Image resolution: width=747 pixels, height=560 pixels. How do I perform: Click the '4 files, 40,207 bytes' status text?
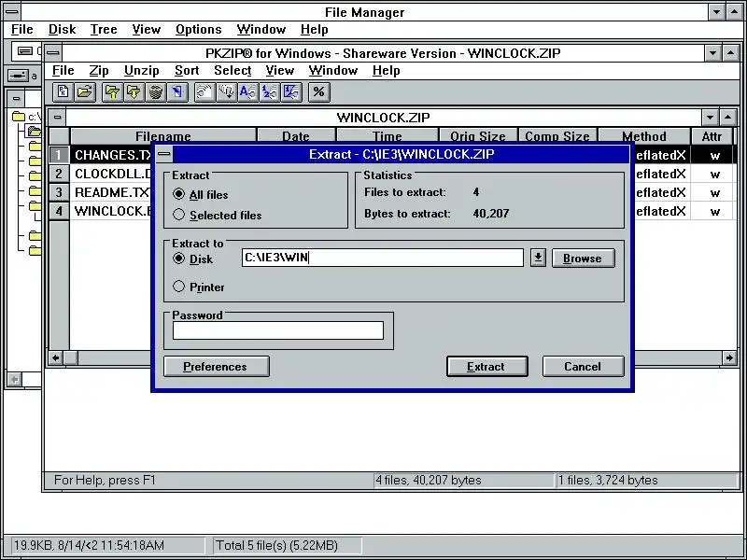click(429, 480)
